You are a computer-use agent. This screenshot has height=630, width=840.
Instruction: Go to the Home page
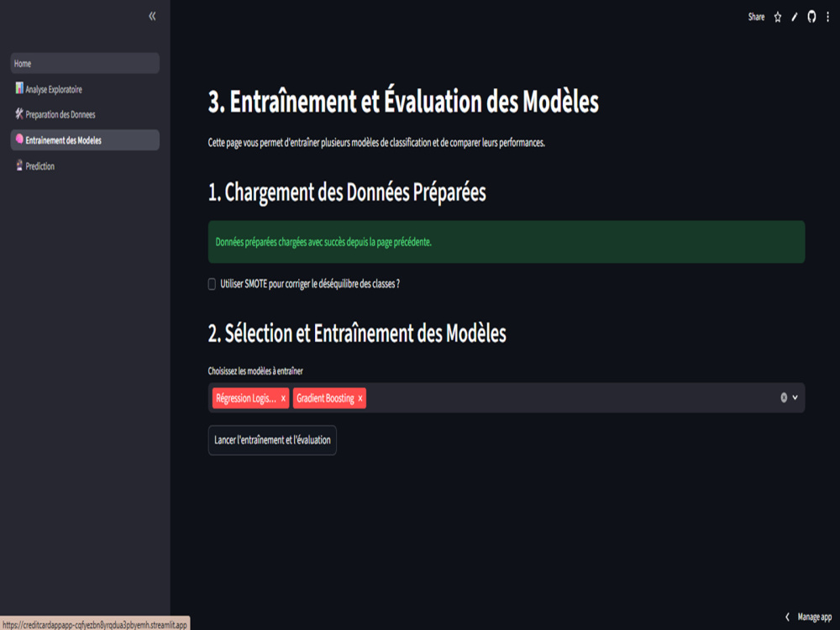[85, 63]
